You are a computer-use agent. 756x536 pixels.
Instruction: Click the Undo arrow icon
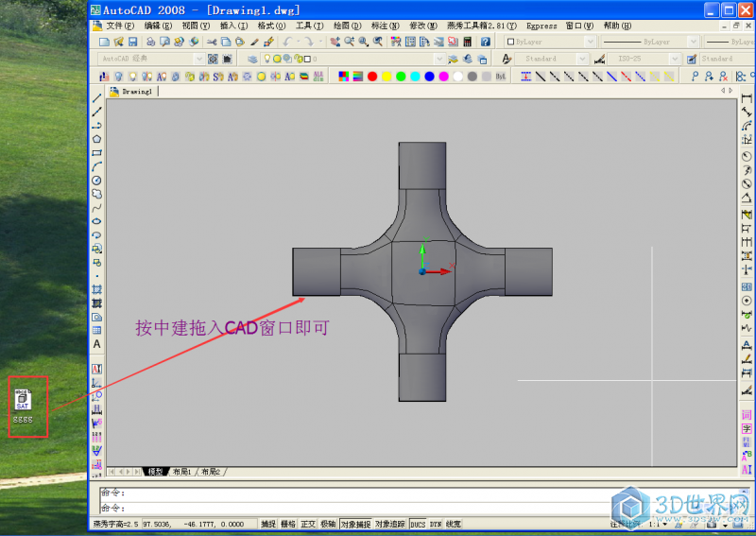288,42
